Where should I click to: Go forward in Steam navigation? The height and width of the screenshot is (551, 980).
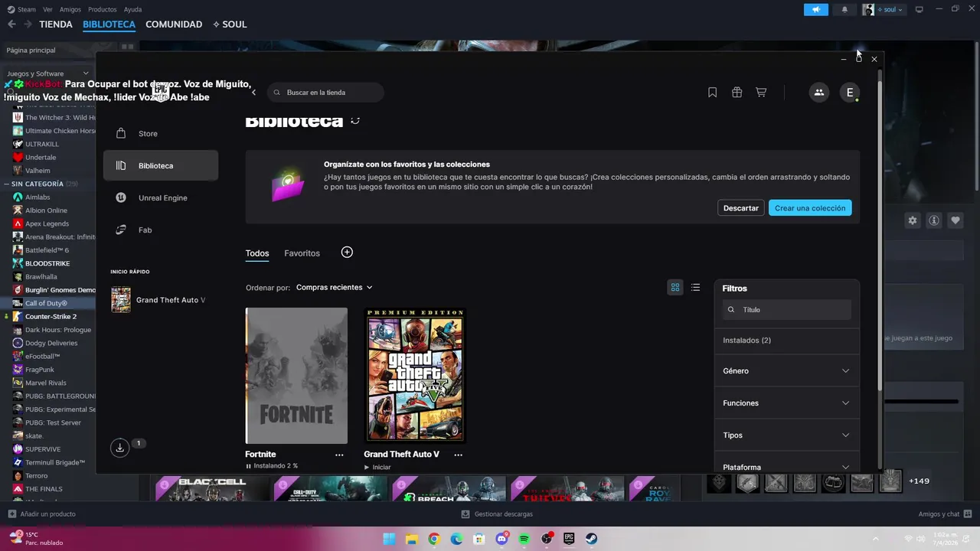[x=28, y=24]
